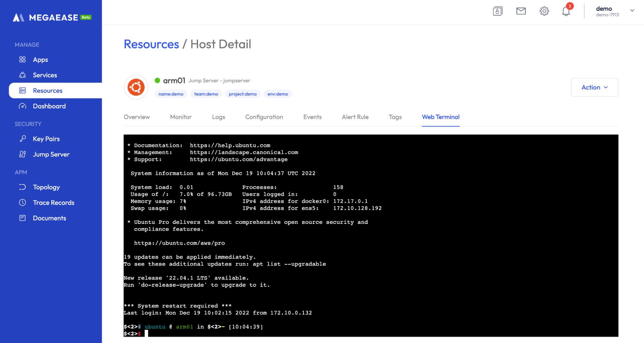Click the language translation icon
The width and height of the screenshot is (644, 343).
coord(497,11)
